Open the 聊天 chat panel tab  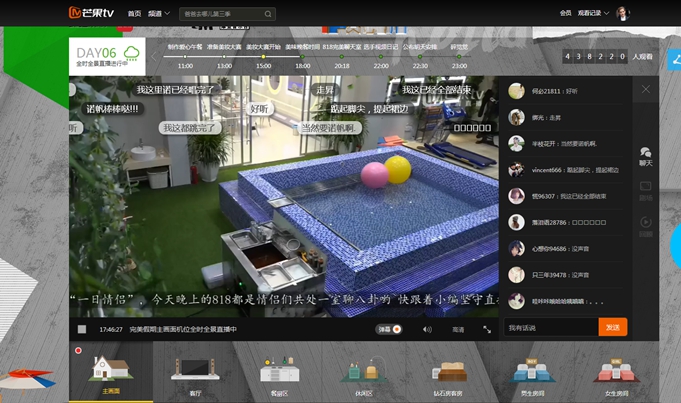pyautogui.click(x=645, y=156)
